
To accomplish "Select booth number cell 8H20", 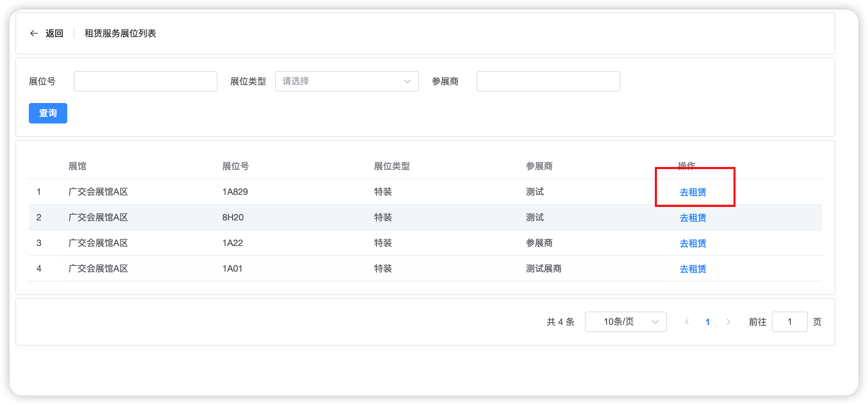I will coord(233,218).
